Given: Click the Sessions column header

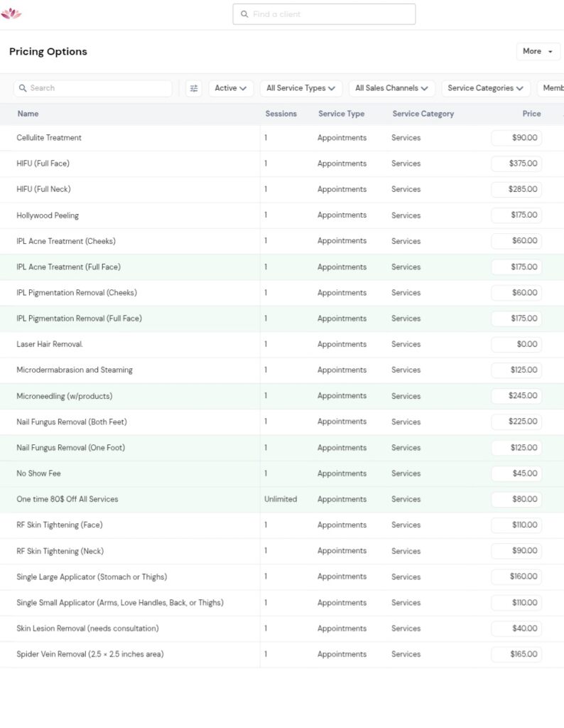Looking at the screenshot, I should click(281, 114).
